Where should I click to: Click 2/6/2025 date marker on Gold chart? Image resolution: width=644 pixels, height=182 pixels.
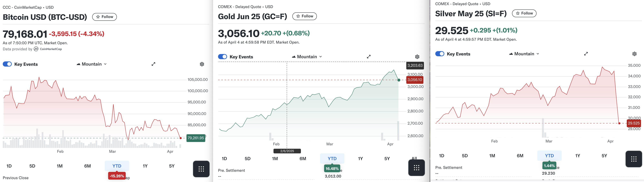pos(287,151)
